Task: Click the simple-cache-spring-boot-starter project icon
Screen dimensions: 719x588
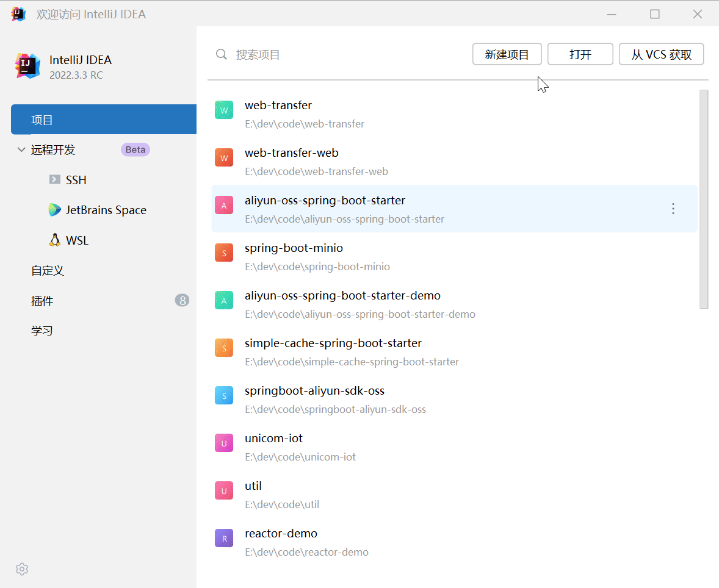Action: point(224,348)
